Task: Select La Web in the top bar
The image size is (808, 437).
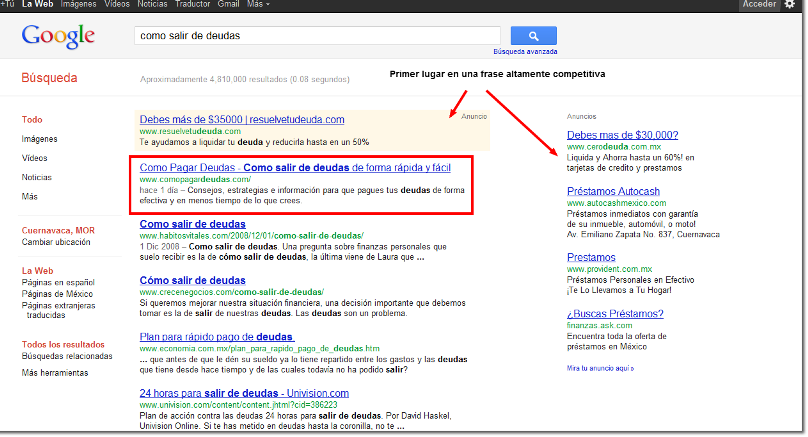Action: tap(38, 4)
